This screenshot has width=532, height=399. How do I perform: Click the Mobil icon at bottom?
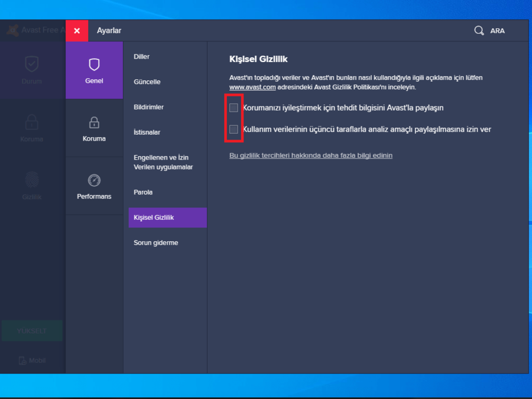coord(22,361)
